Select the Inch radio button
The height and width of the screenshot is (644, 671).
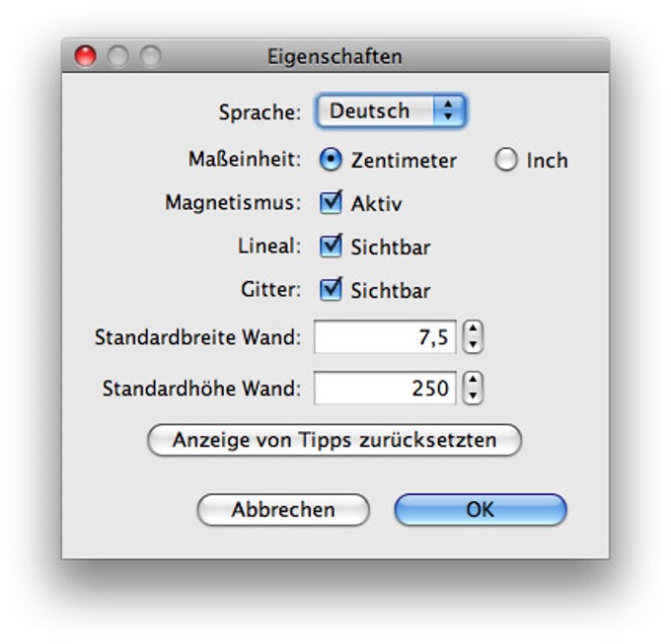pyautogui.click(x=506, y=160)
